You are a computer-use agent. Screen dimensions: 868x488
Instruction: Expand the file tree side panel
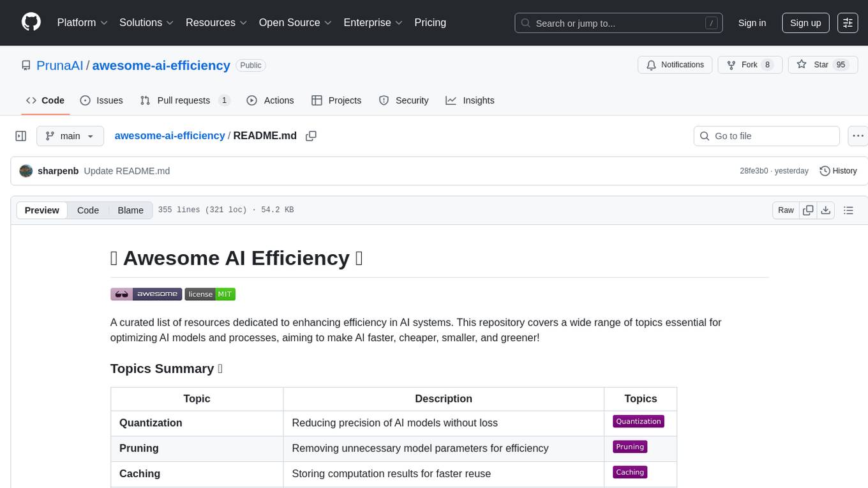pyautogui.click(x=21, y=136)
